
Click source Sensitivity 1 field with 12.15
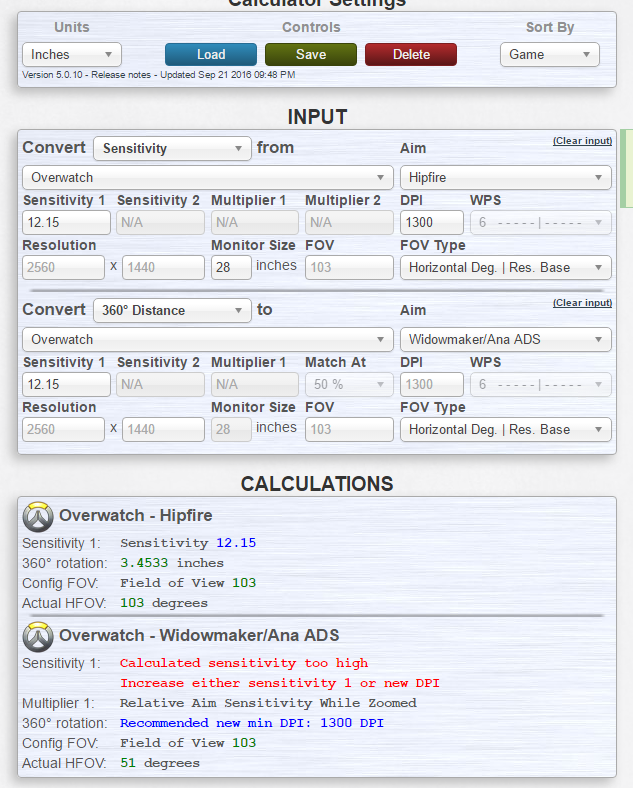66,223
